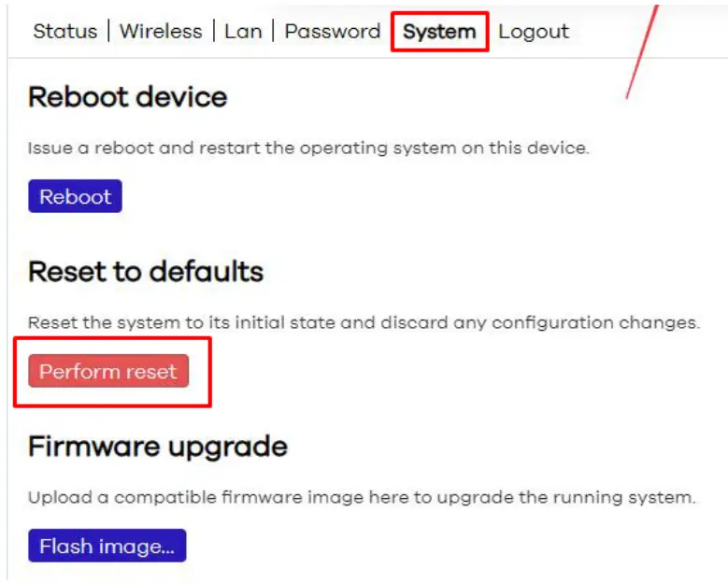Screen dimensions: 728x583
Task: Select the System tab
Action: click(x=439, y=32)
